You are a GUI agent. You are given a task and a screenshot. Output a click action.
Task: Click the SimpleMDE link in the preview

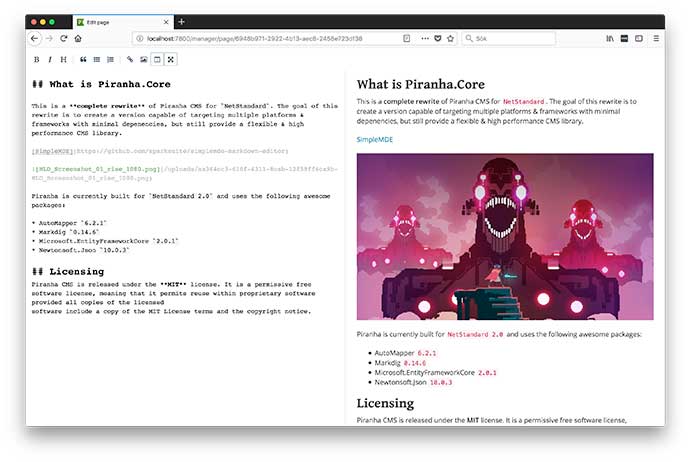pos(374,140)
